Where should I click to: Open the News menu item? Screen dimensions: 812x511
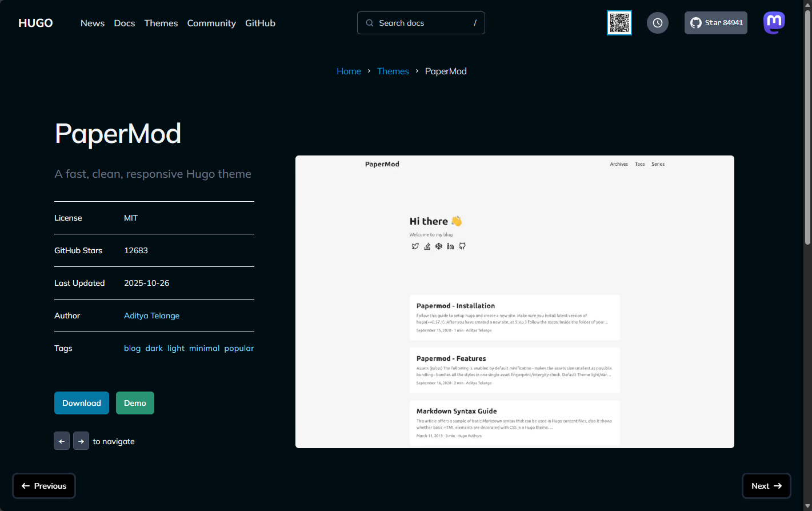93,23
